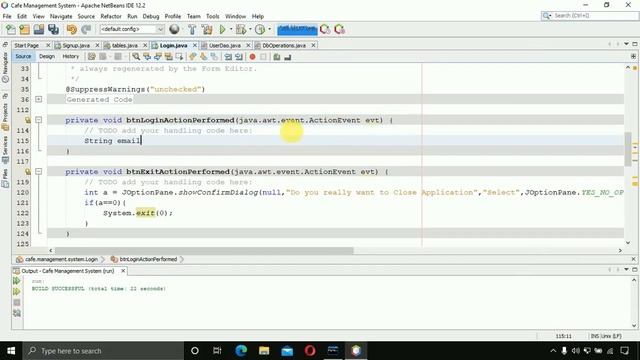Click the red Start Macro Recording icon
Screen dimensions: 640x360
pyautogui.click(x=252, y=57)
